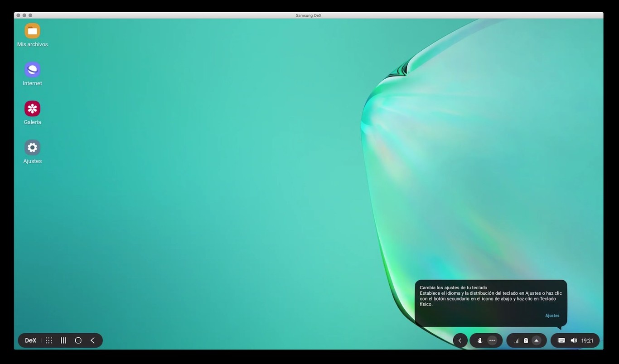Open the virtual keyboard from the system tray
Viewport: 619px width, 364px height.
pos(561,340)
